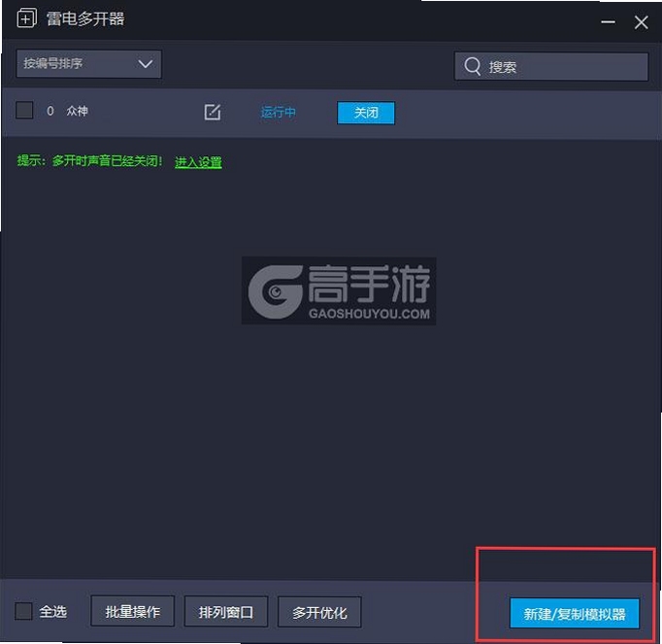Click the 雷电多开器 logo icon in title bar
662x644 pixels.
coord(26,18)
